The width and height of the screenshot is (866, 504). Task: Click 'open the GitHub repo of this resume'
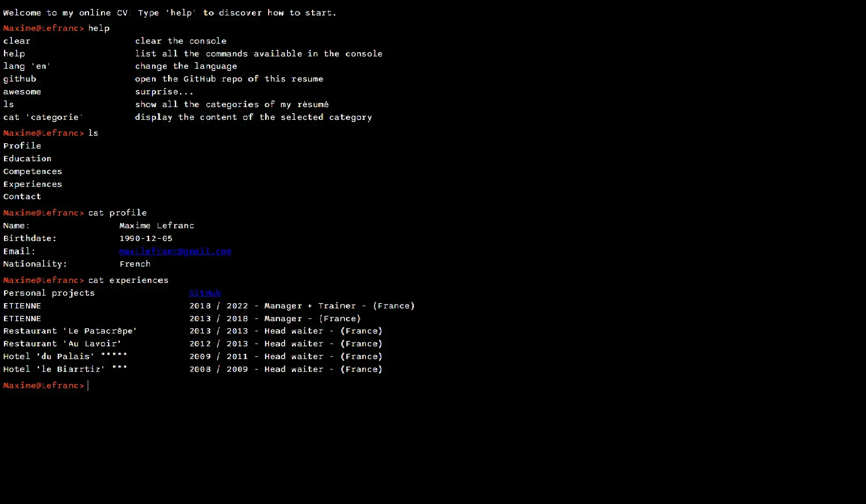(229, 79)
